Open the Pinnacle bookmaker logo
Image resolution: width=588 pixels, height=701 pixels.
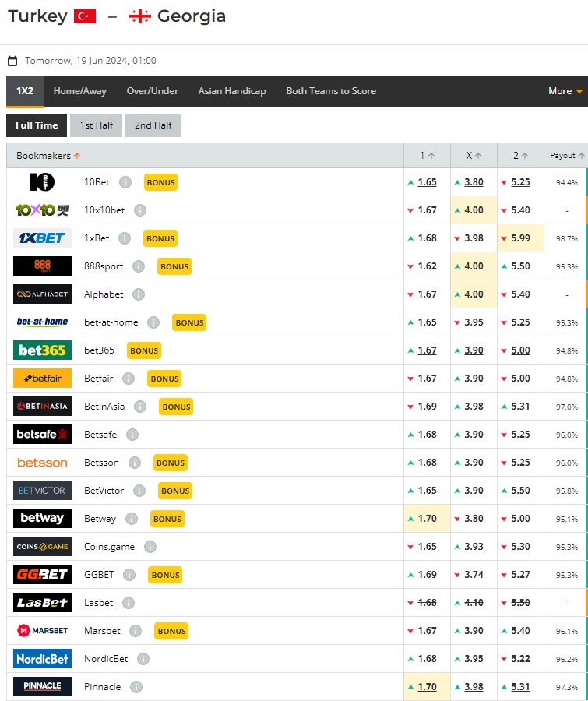[x=42, y=687]
